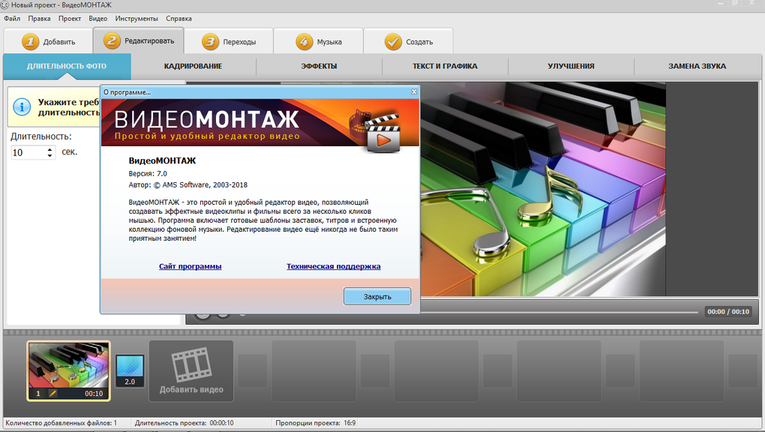Switch to the УЛУЧШЕНИЯ sub-tab
This screenshot has height=432, width=765.
click(571, 66)
